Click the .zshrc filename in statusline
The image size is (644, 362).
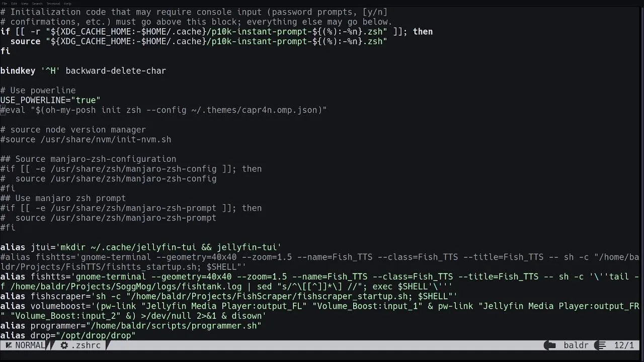click(x=86, y=345)
